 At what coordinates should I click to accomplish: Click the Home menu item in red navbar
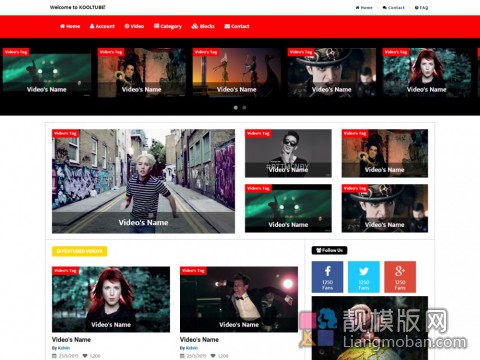tap(70, 26)
